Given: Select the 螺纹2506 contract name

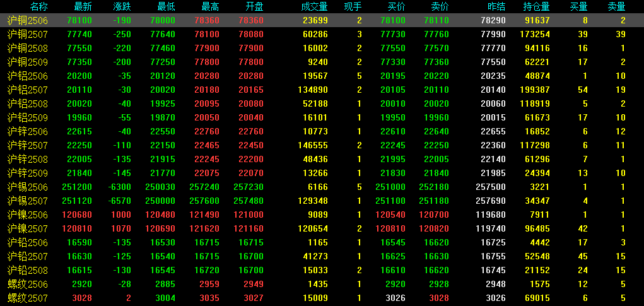Looking at the screenshot, I should 28,284.
